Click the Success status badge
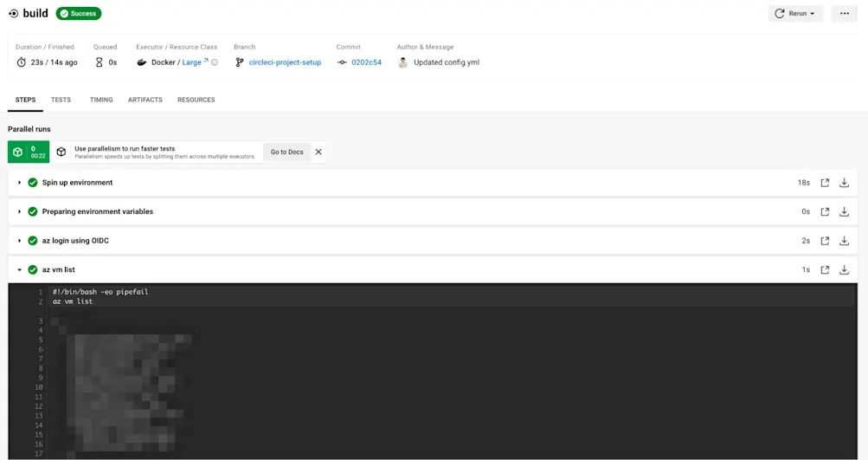The width and height of the screenshot is (868, 460). [79, 13]
